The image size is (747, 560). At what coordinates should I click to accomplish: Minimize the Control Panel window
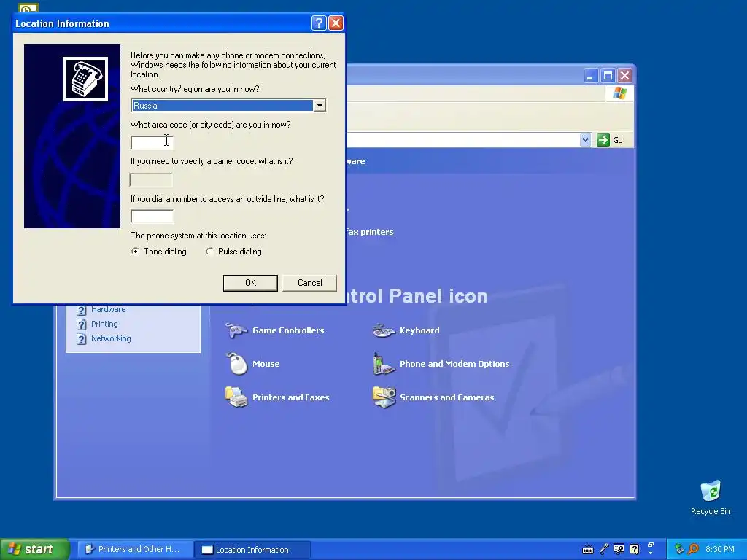point(591,75)
